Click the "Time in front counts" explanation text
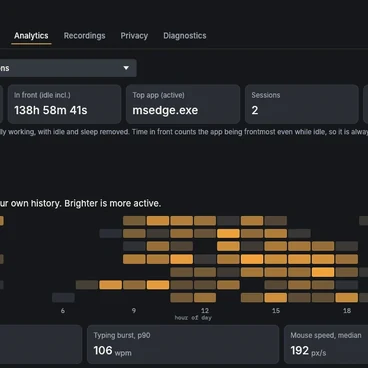The width and height of the screenshot is (368, 368). pyautogui.click(x=250, y=132)
